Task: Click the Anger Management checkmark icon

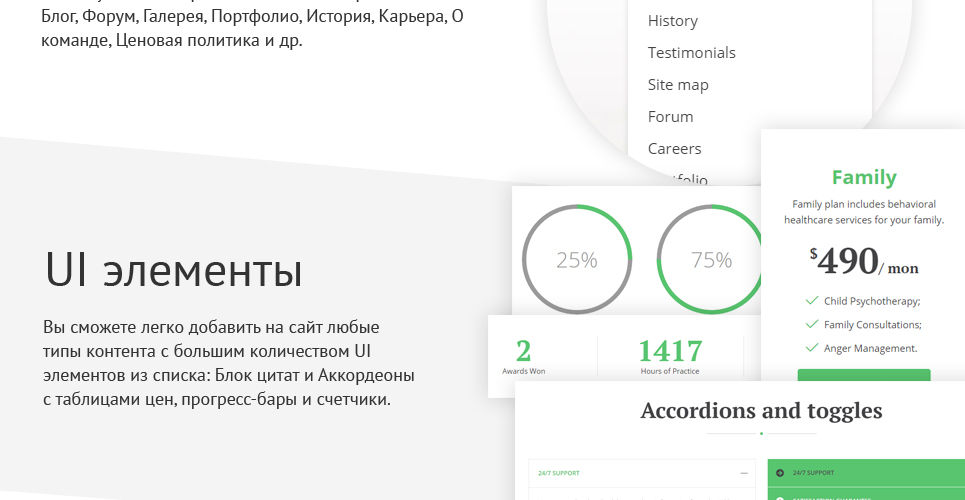Action: [811, 348]
